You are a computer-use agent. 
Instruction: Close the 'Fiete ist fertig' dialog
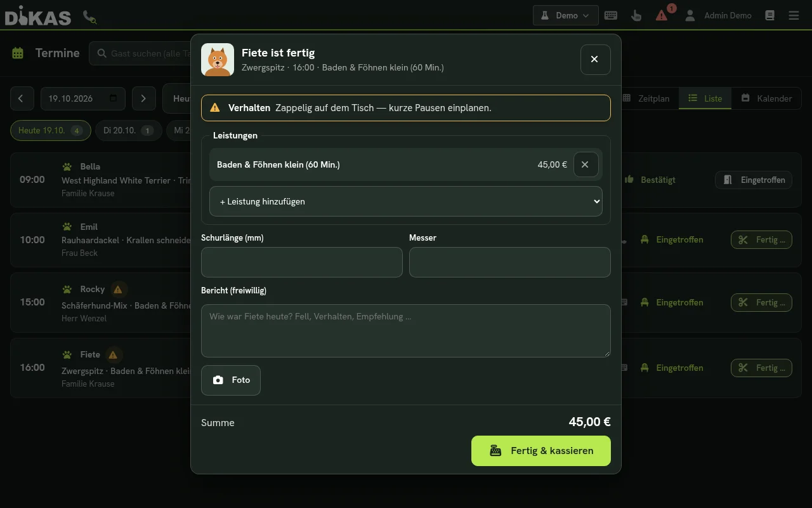coord(595,60)
